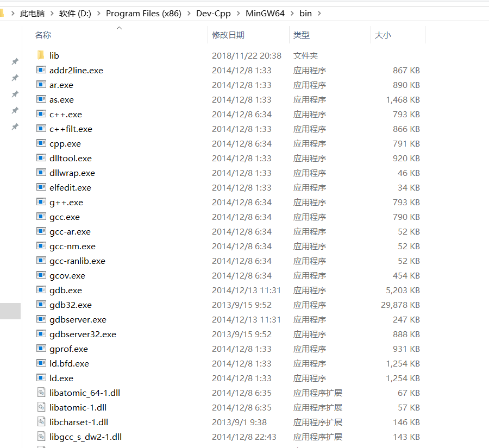This screenshot has height=448, width=489.
Task: Select the highlighted item in left navigation pane
Action: pyautogui.click(x=10, y=311)
